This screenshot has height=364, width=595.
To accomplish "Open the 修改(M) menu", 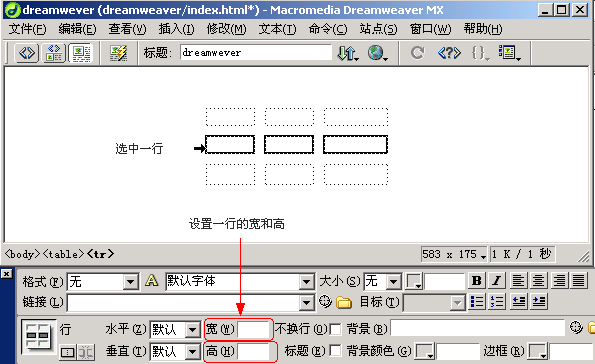I will point(227,29).
